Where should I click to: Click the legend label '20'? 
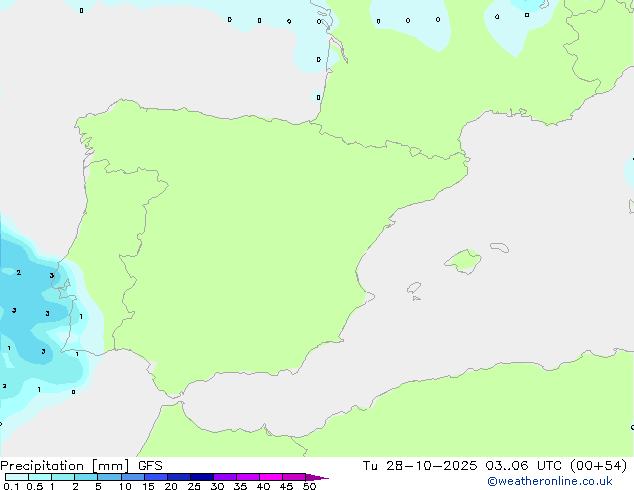tap(171, 486)
